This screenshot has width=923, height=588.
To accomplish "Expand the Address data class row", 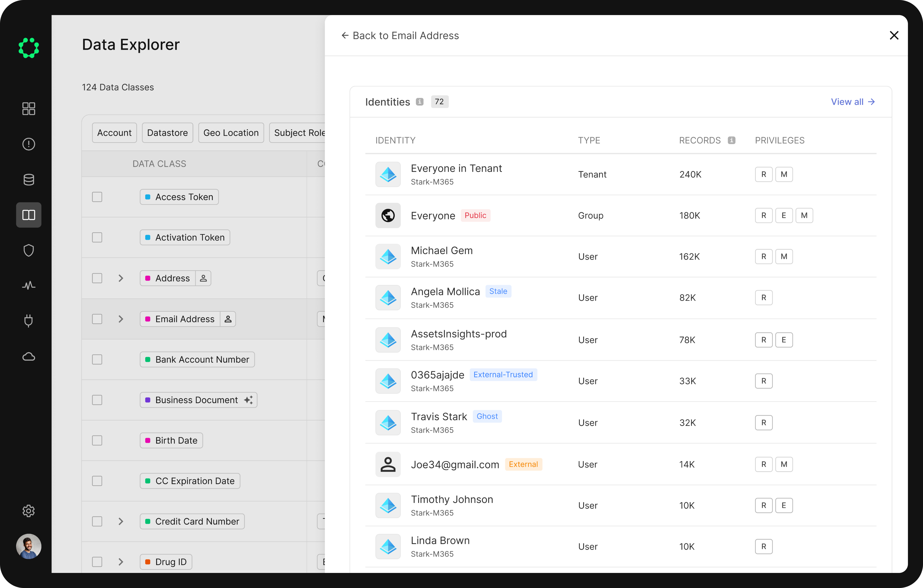I will pos(121,278).
